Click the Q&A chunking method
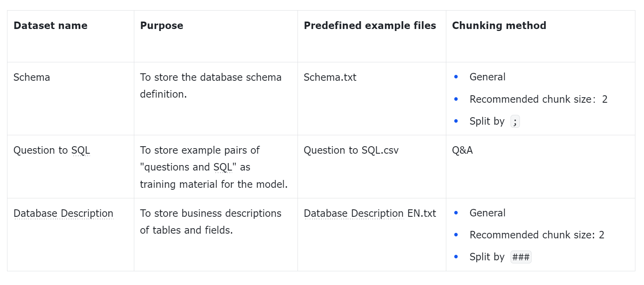644x285 pixels. point(462,150)
